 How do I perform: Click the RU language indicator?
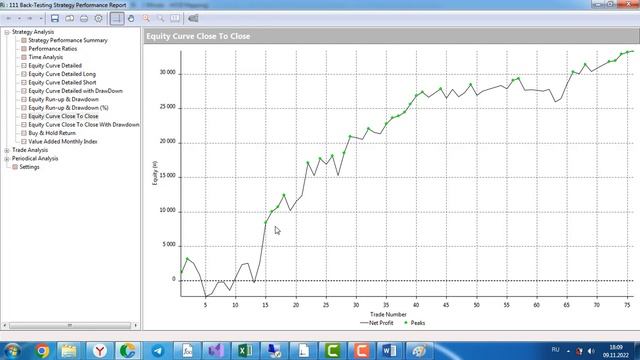pos(556,350)
